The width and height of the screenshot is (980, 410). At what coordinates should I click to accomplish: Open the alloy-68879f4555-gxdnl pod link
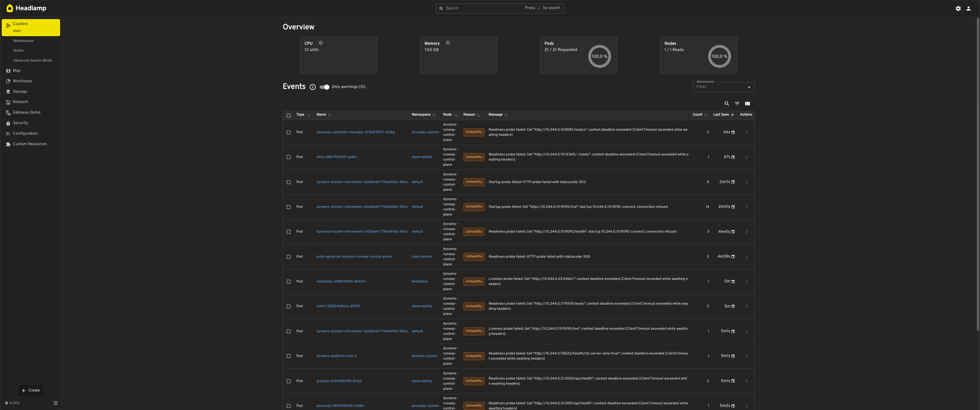click(336, 157)
